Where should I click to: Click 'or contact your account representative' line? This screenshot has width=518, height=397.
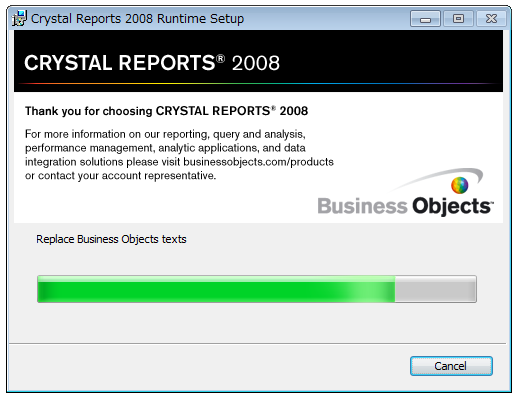121,176
